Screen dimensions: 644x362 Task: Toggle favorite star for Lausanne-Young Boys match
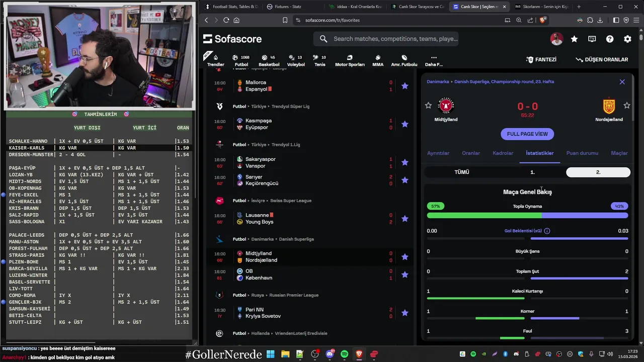(x=405, y=219)
